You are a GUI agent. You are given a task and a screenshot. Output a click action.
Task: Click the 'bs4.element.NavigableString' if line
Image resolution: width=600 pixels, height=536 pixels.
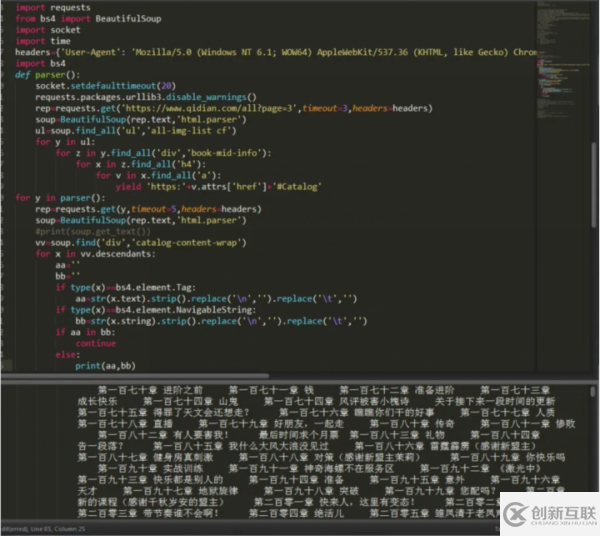click(x=156, y=310)
